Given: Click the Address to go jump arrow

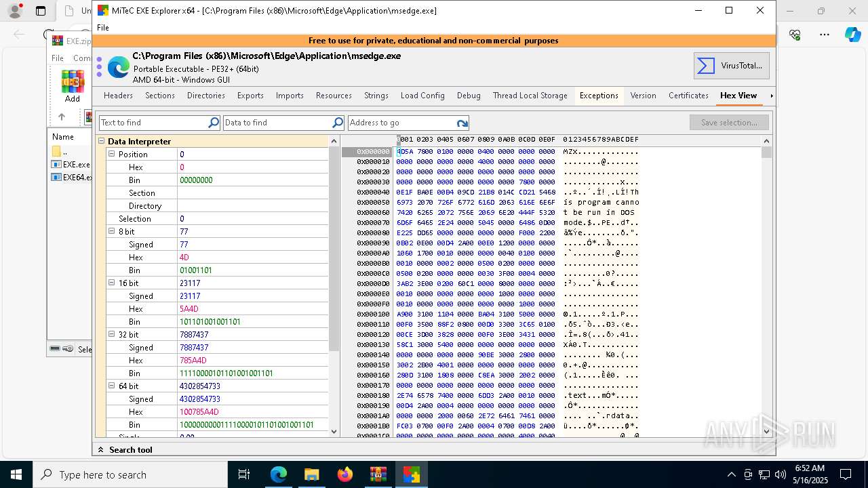Looking at the screenshot, I should [462, 123].
